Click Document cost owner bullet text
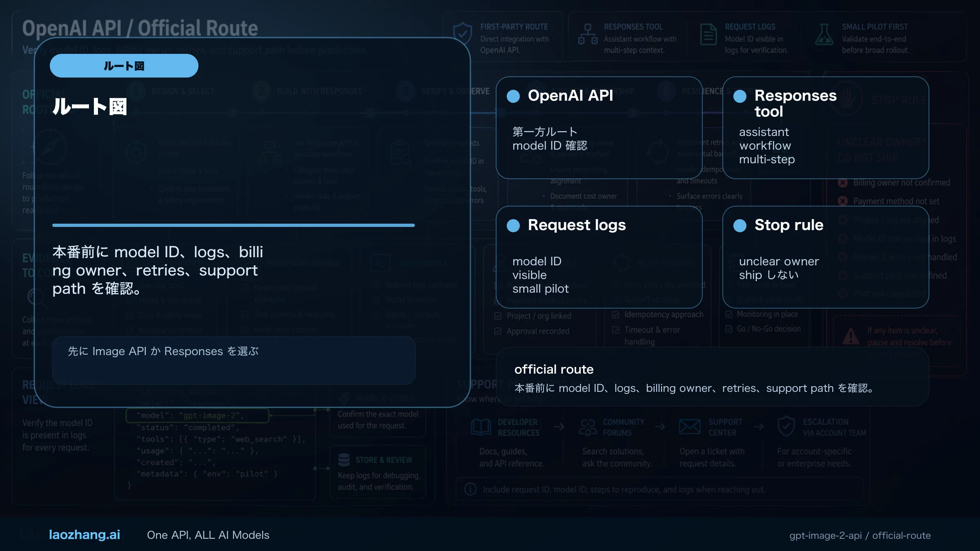This screenshot has height=551, width=980. coord(584,196)
